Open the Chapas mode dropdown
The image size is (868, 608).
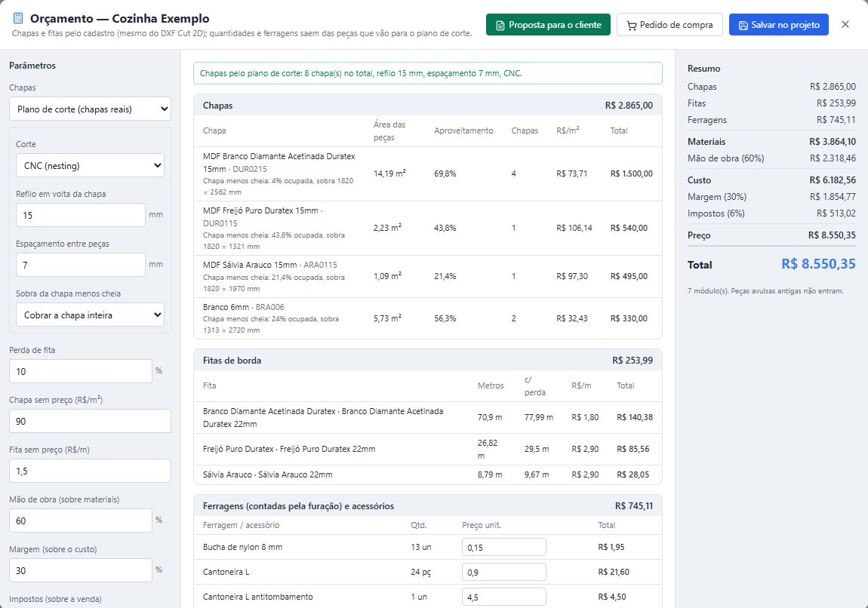(x=91, y=109)
